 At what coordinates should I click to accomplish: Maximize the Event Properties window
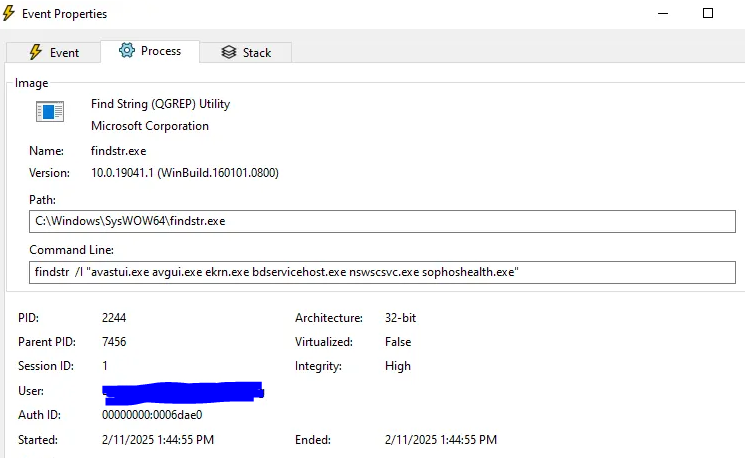pos(708,13)
